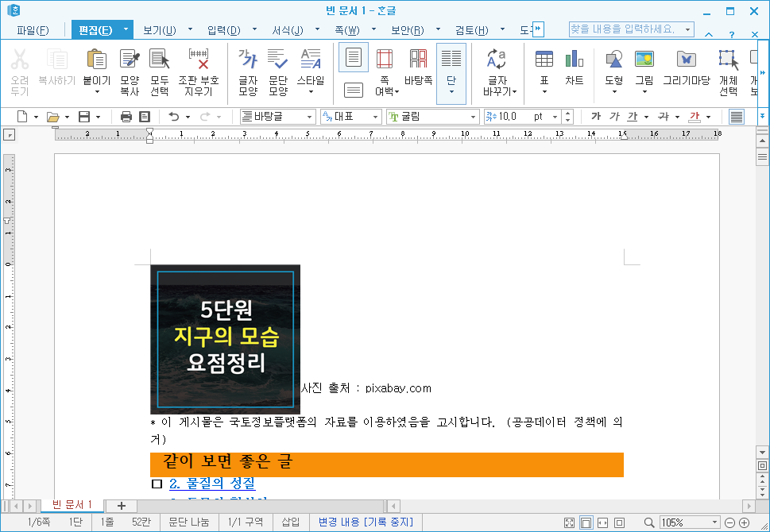
Task: Click Remove Formatting Marks (조판 부호 지우기)
Action: click(199, 71)
